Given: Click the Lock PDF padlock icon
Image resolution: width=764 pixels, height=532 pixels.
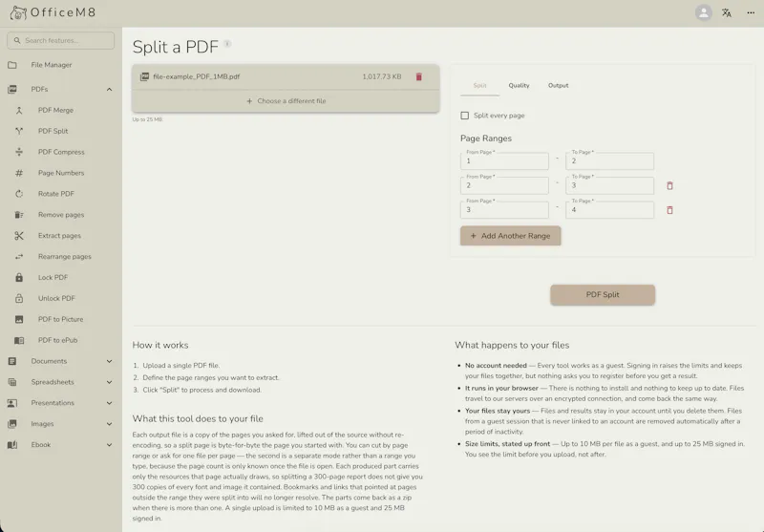Looking at the screenshot, I should (x=19, y=277).
